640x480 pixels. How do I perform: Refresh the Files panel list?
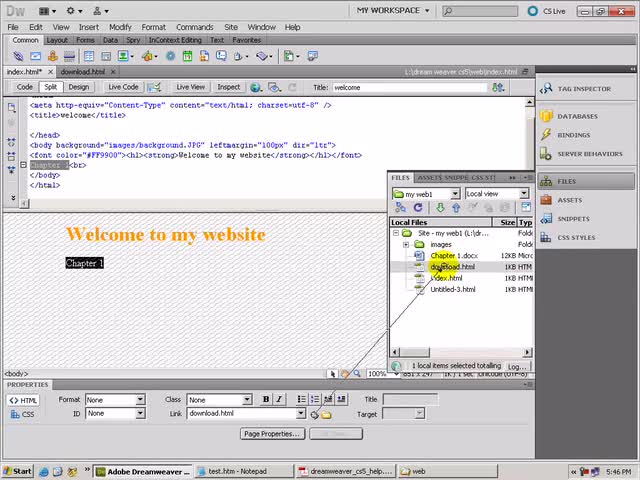tap(418, 208)
